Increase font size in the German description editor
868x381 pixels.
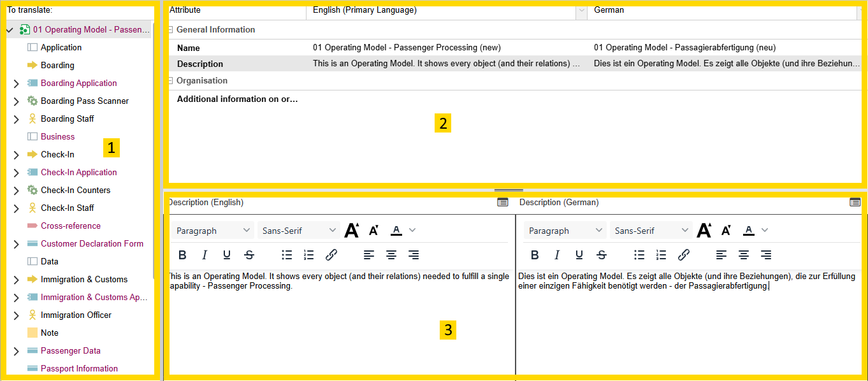click(704, 230)
